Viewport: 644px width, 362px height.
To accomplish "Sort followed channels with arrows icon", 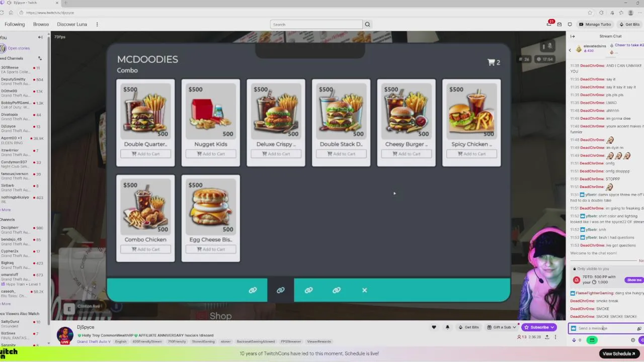I will pos(40,58).
